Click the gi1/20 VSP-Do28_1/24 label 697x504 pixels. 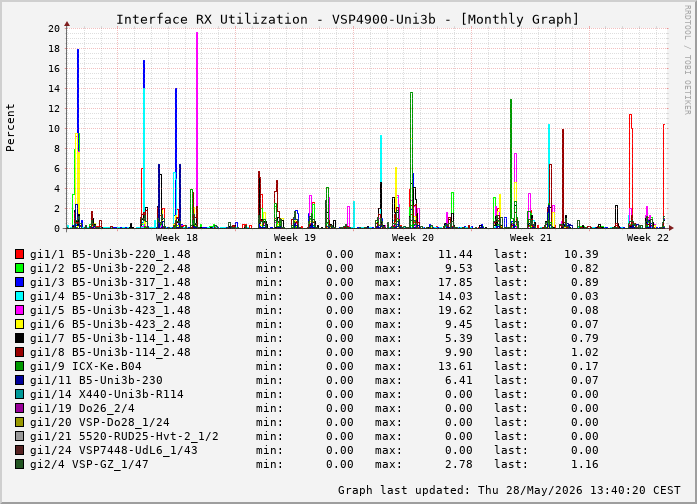(100, 422)
